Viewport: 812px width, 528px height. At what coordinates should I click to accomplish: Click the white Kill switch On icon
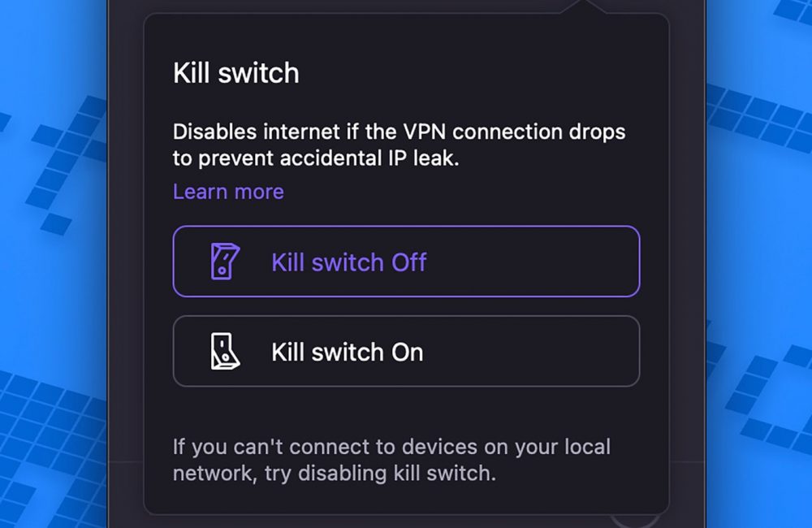coord(221,351)
